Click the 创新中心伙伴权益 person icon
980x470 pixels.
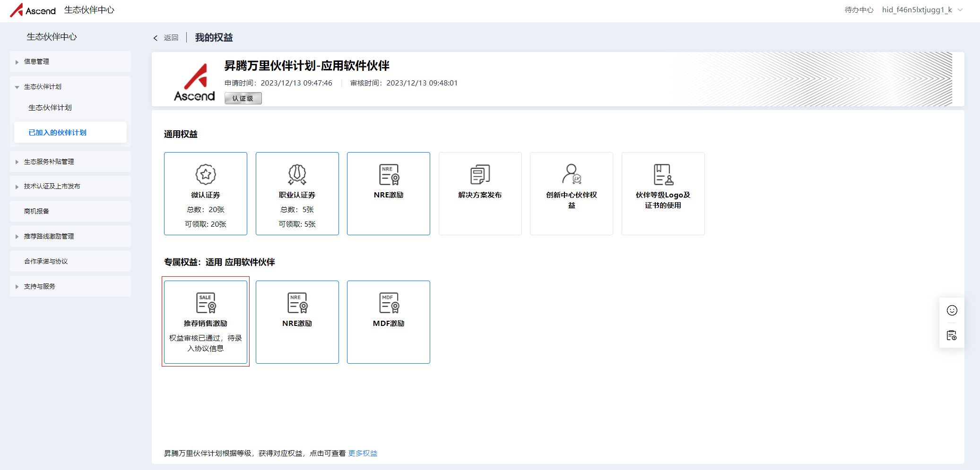(572, 174)
